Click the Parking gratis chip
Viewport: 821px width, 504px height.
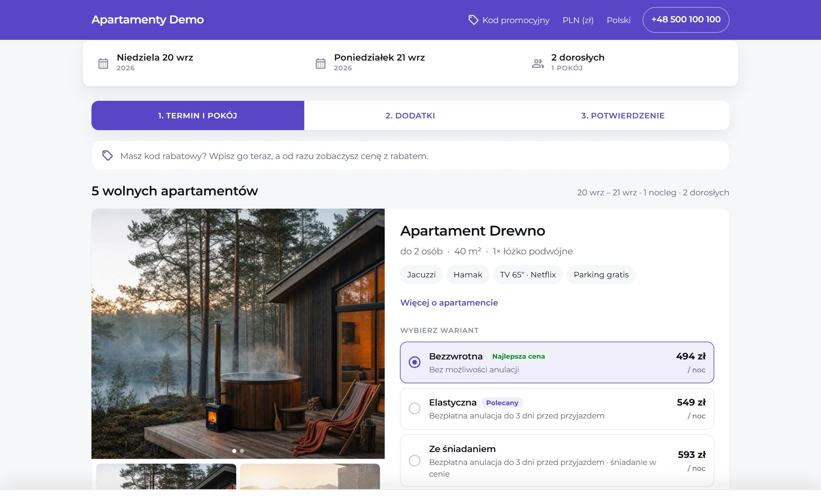601,274
